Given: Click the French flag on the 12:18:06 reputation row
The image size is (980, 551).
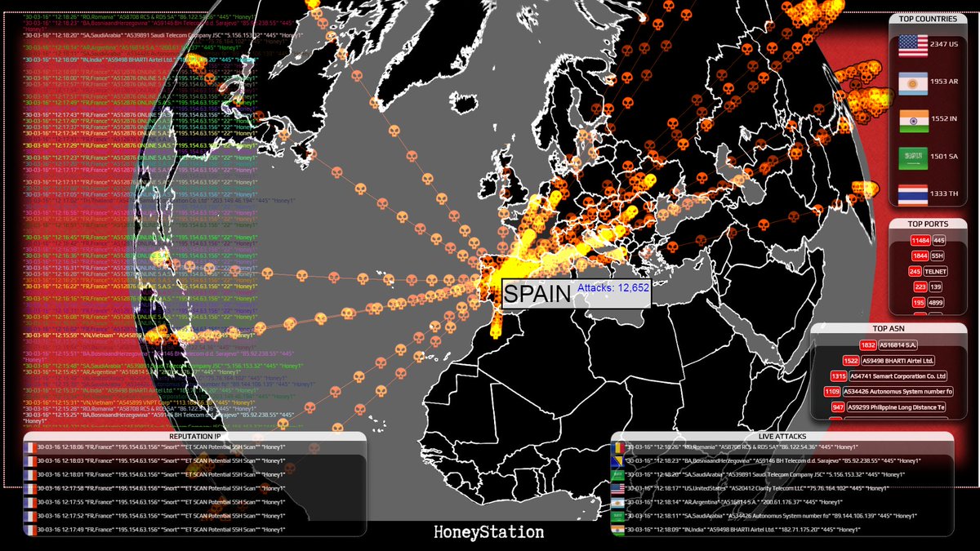Looking at the screenshot, I should pos(30,447).
